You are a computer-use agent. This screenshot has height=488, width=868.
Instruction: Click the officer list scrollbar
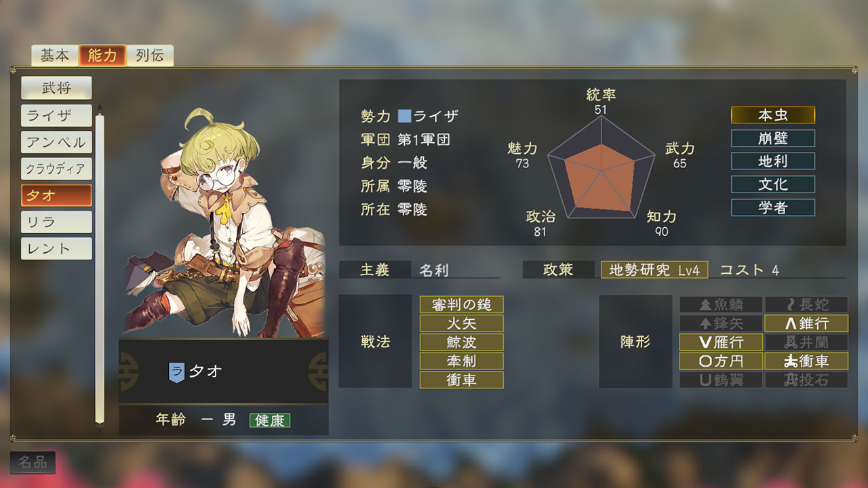click(x=100, y=268)
